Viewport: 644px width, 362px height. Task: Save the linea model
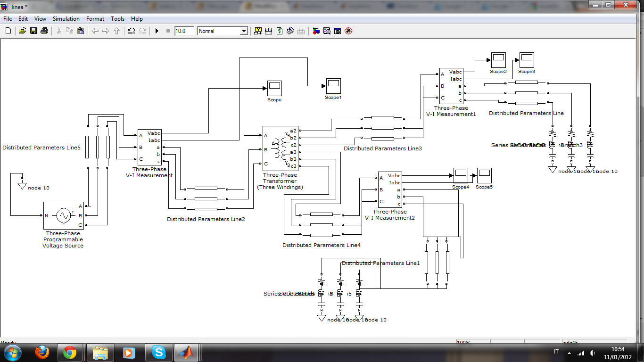pyautogui.click(x=33, y=31)
